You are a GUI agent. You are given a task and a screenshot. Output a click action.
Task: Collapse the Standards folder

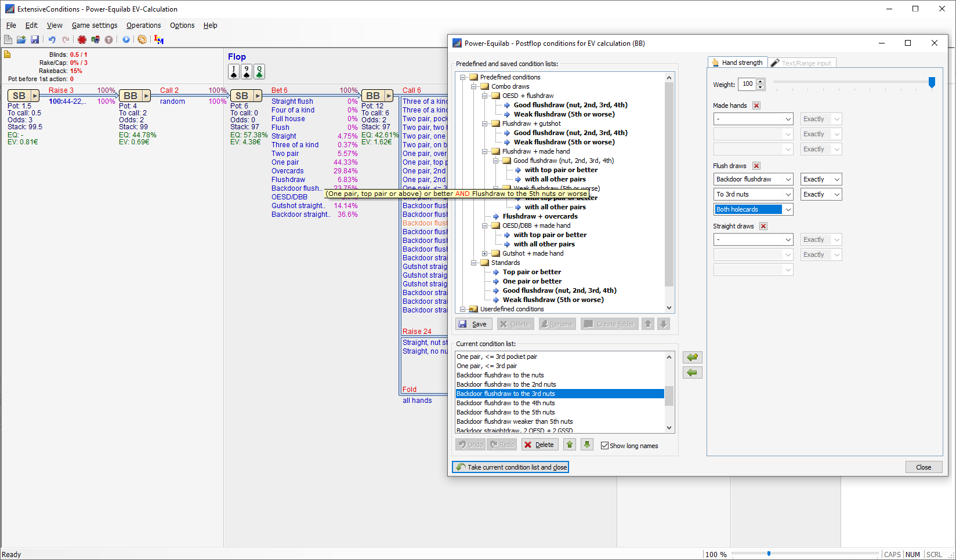click(x=474, y=263)
